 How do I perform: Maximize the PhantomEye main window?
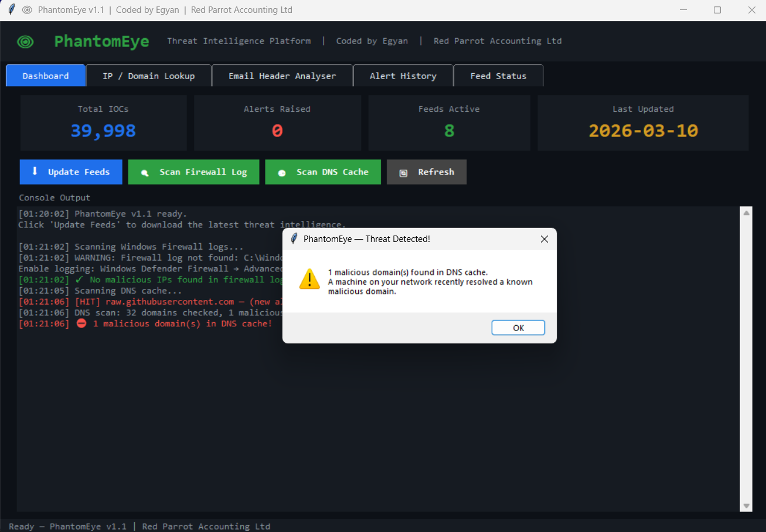(717, 10)
